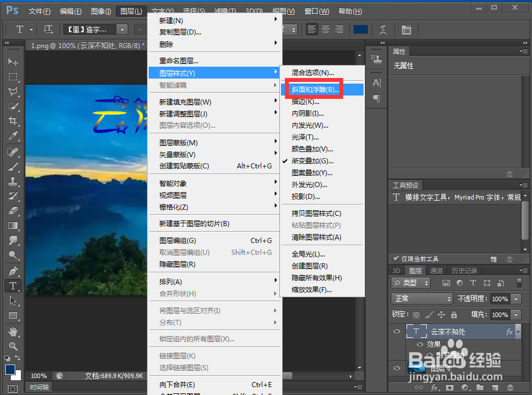This screenshot has height=395, width=532.
Task: Toggle the character and paragraph panels
Action: [x=406, y=30]
